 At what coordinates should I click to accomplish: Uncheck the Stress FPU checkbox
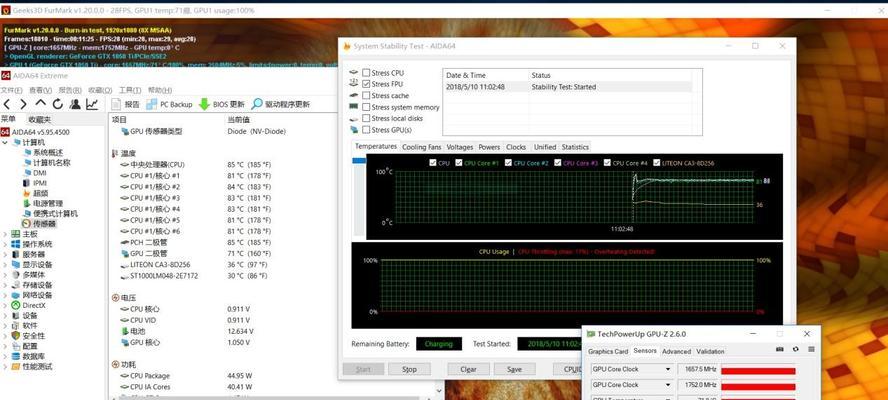coord(366,84)
